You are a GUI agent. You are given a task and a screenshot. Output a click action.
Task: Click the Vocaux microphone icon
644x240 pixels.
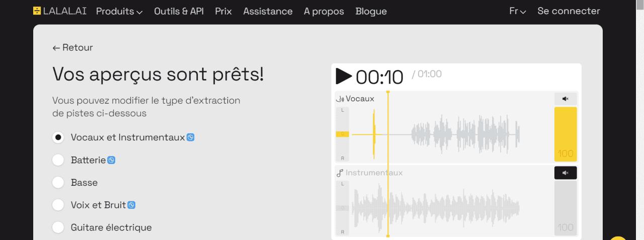coord(340,99)
